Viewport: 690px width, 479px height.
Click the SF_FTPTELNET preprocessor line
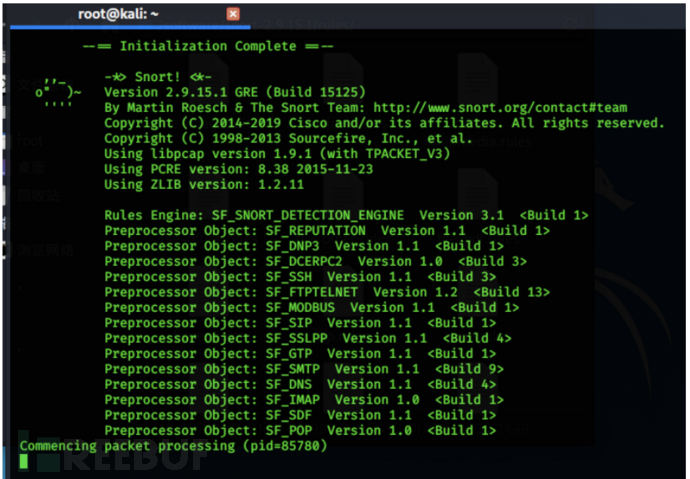pos(327,293)
